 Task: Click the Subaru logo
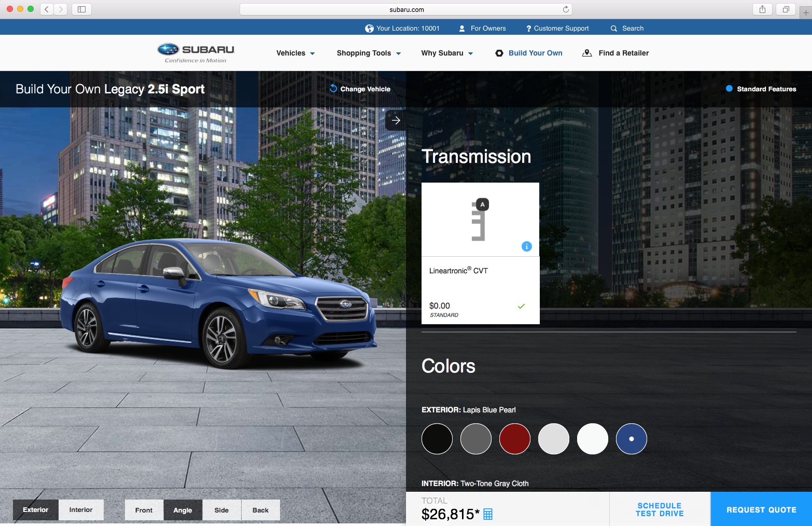[x=196, y=53]
